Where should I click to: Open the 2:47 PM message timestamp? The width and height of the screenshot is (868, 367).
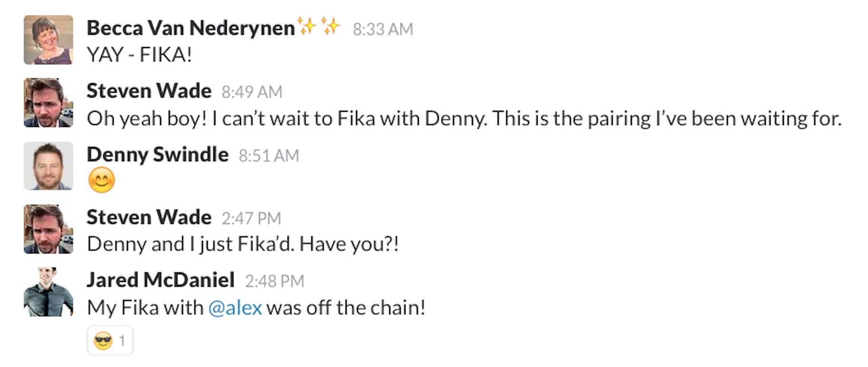[x=251, y=219]
